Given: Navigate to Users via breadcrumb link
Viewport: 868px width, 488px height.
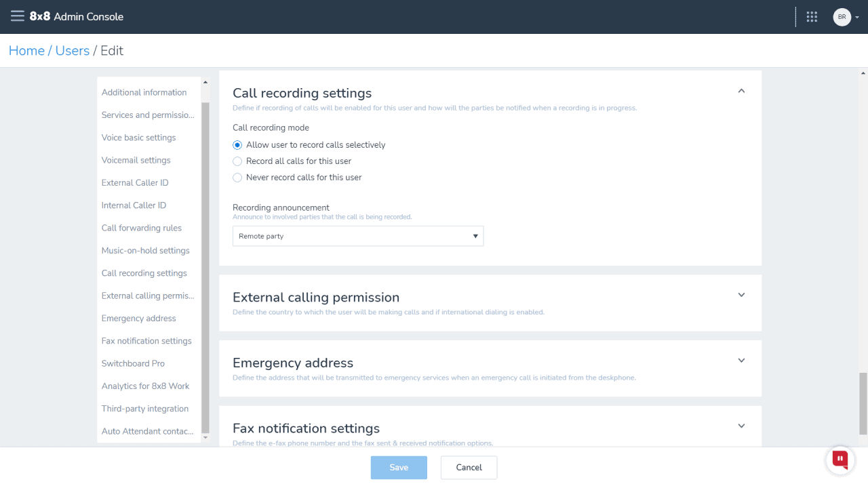Looking at the screenshot, I should [x=72, y=50].
